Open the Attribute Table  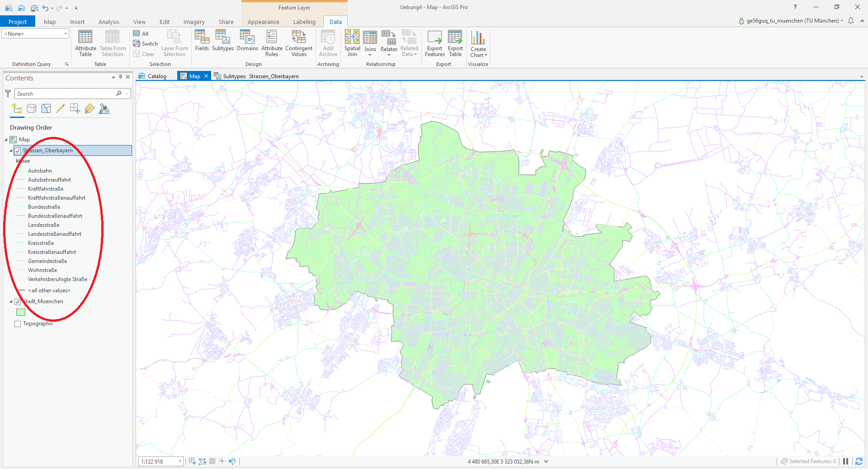(x=85, y=43)
